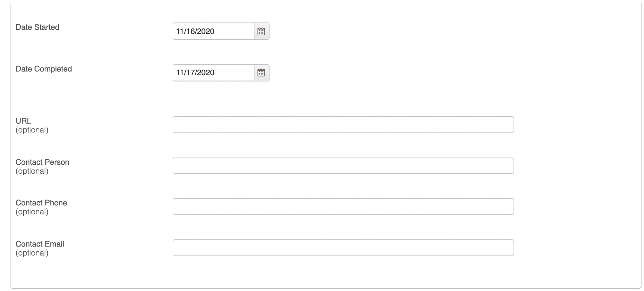The image size is (644, 291).
Task: Click the Date Started field showing 11/16/2020
Action: tap(214, 31)
